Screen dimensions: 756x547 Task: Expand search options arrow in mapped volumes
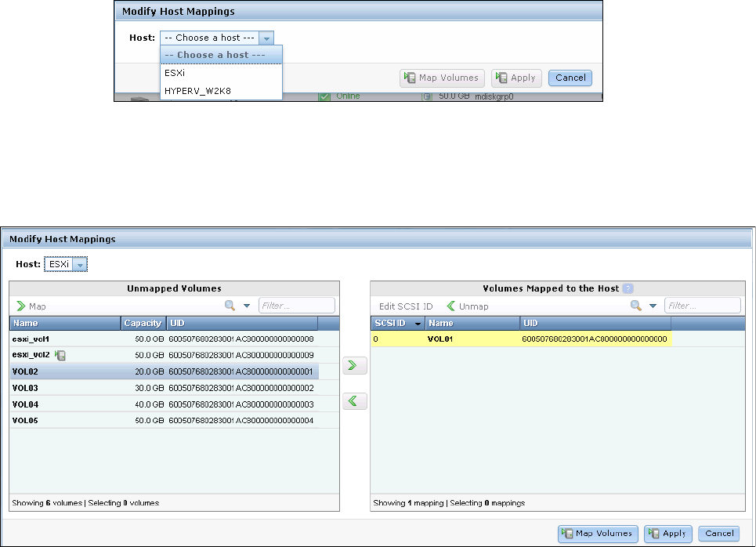[x=653, y=306]
